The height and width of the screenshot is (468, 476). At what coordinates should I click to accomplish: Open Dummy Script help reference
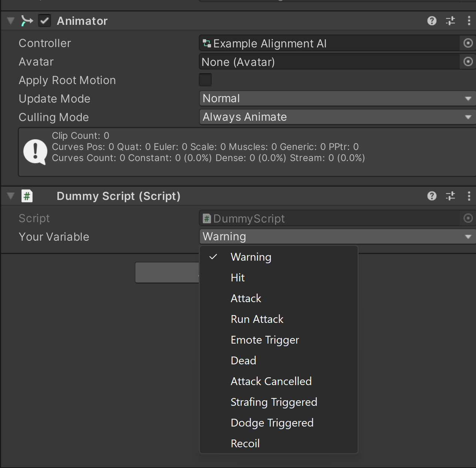coord(432,196)
